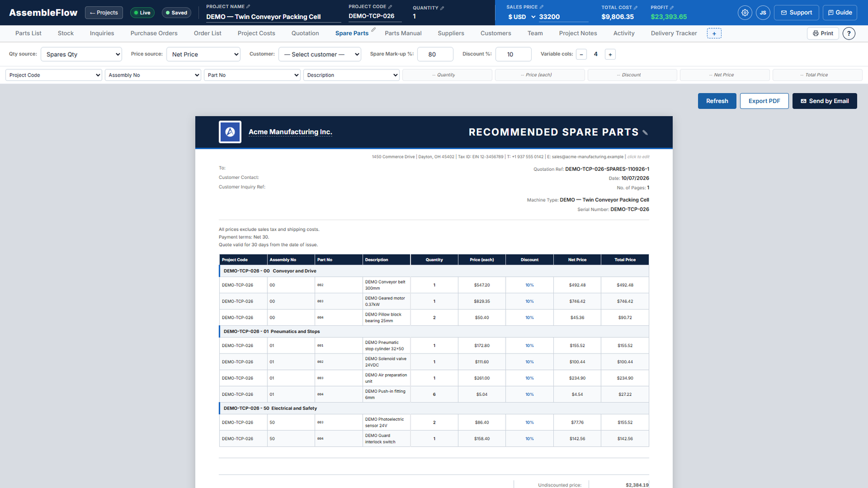The image size is (868, 488).
Task: Increase variable columns with plus button
Action: 610,54
